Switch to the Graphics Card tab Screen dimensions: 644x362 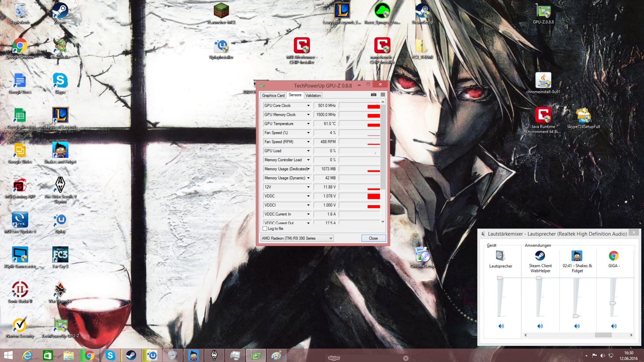(273, 95)
